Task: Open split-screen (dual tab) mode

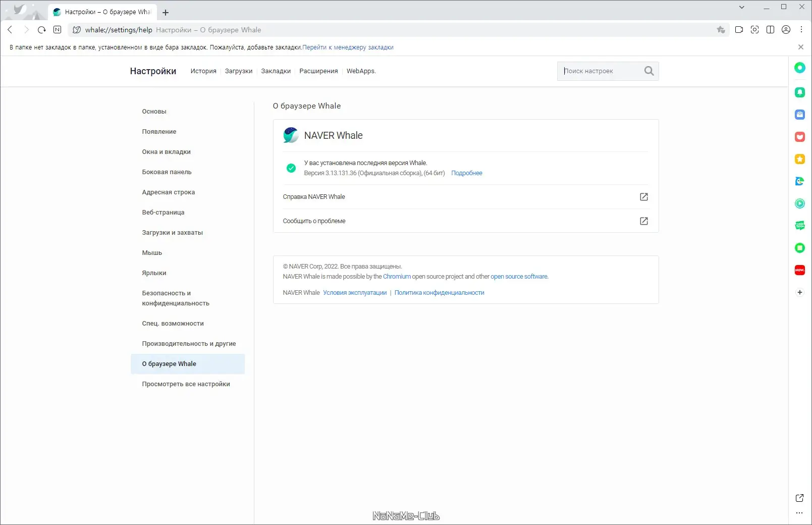Action: click(x=771, y=30)
